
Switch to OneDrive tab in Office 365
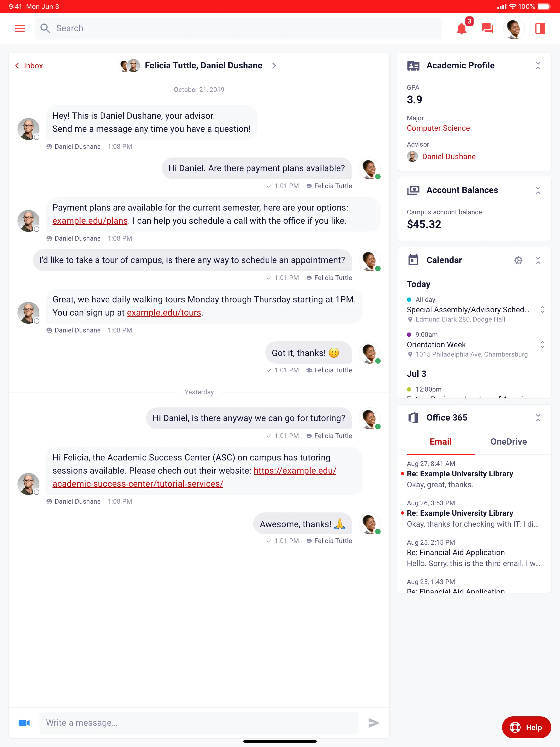508,442
